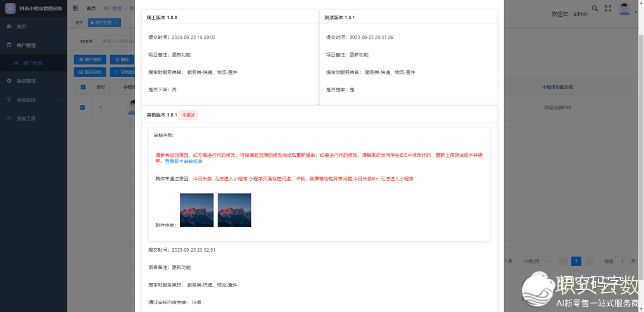
Task: Click the 提交审核 button
Action: 90,72
